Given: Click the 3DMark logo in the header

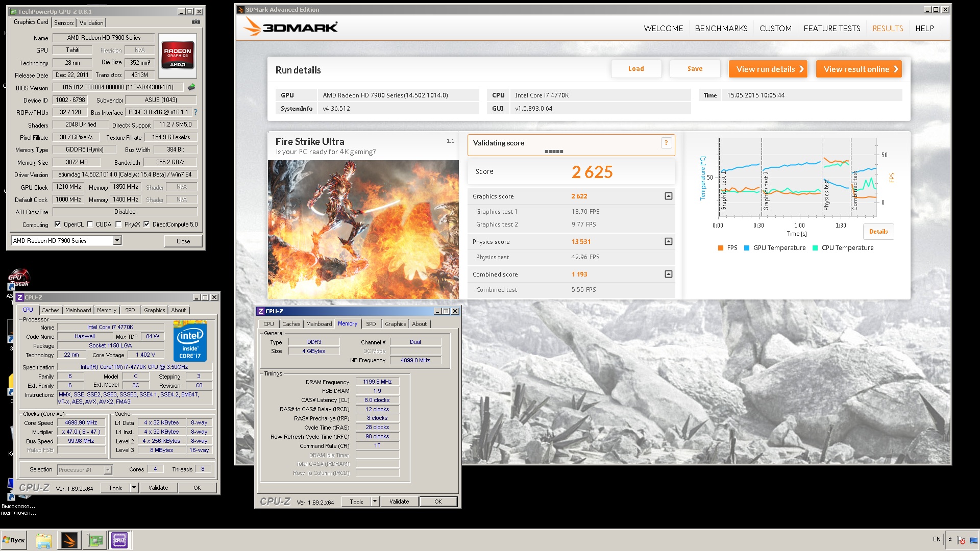Looking at the screenshot, I should tap(290, 27).
